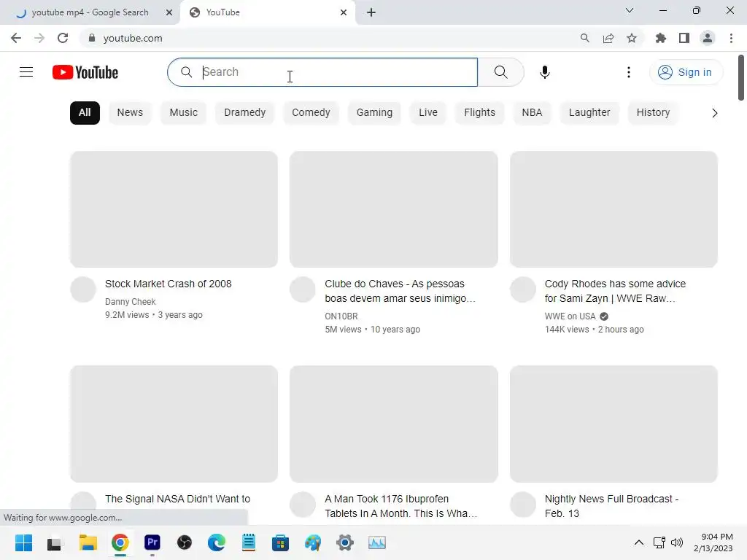Image resolution: width=747 pixels, height=560 pixels.
Task: Click thumbnail above NASA Signal video
Action: click(x=174, y=424)
